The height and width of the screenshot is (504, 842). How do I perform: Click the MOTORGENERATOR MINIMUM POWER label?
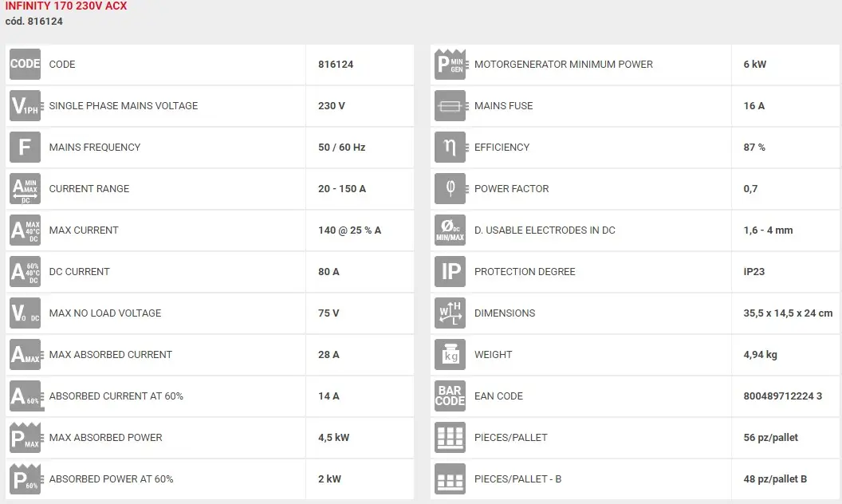click(x=564, y=65)
